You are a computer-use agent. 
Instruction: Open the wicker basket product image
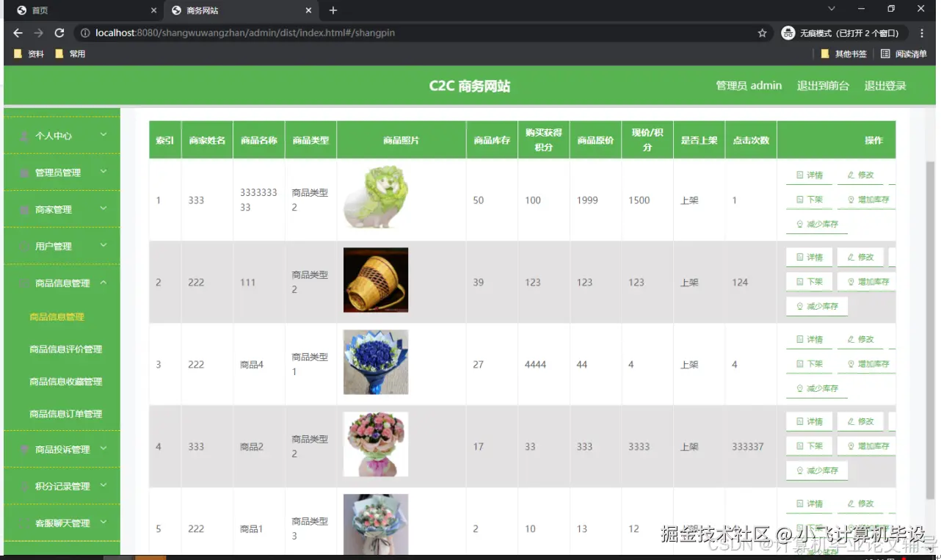click(376, 280)
